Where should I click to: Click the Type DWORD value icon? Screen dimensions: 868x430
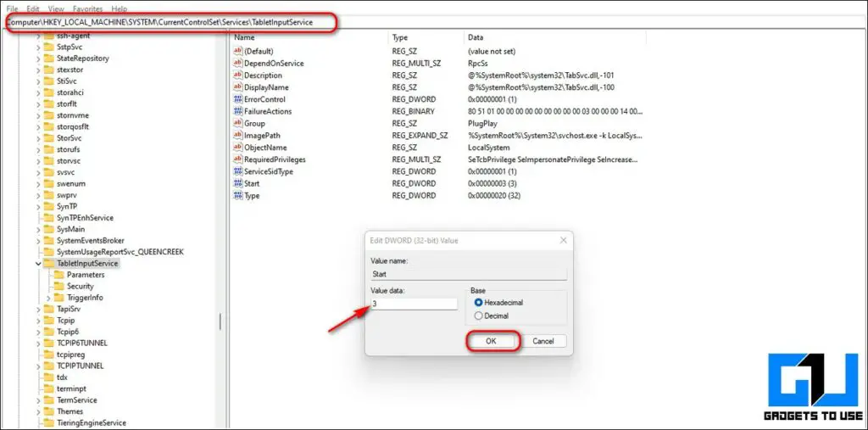(x=238, y=196)
